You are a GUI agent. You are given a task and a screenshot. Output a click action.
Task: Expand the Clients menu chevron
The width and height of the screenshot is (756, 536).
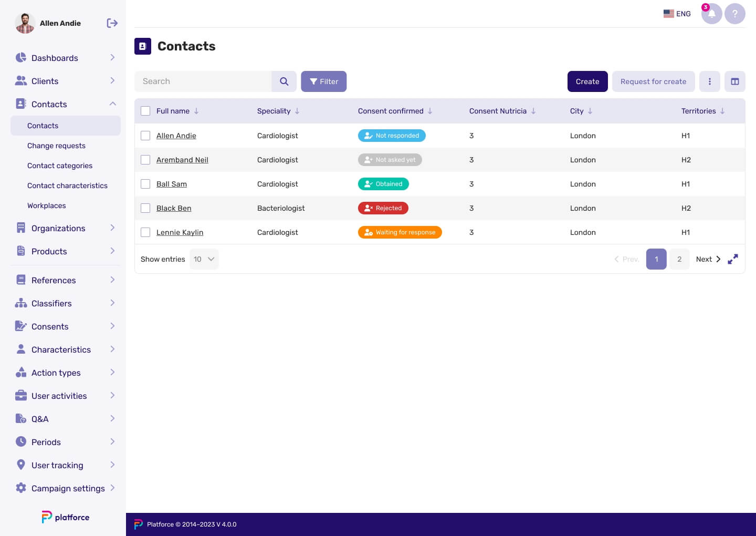[x=112, y=81]
